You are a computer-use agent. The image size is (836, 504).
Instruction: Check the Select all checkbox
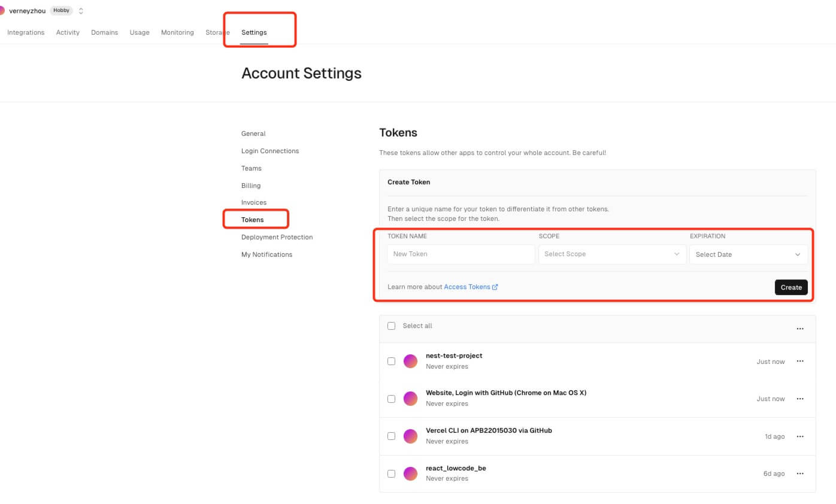(392, 326)
